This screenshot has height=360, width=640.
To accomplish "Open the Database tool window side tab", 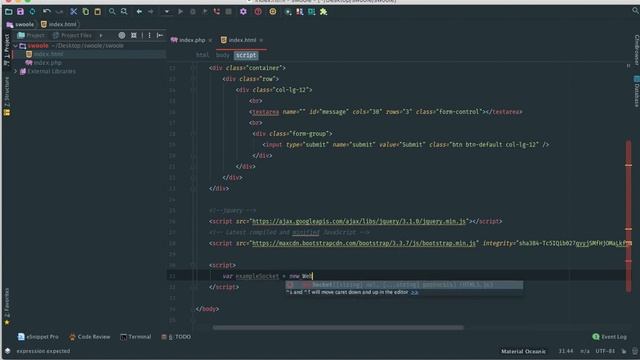I will (636, 92).
